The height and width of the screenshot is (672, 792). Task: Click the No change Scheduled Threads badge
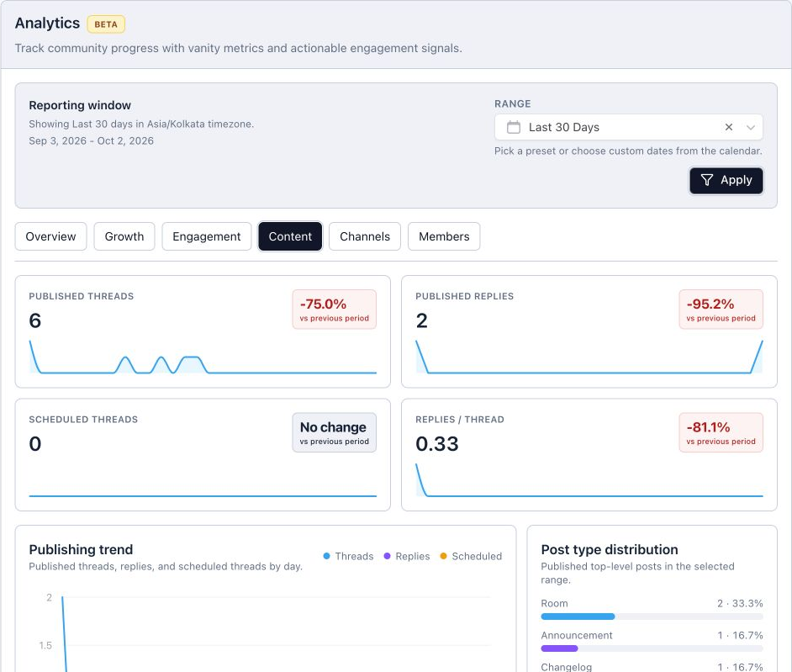(x=335, y=432)
